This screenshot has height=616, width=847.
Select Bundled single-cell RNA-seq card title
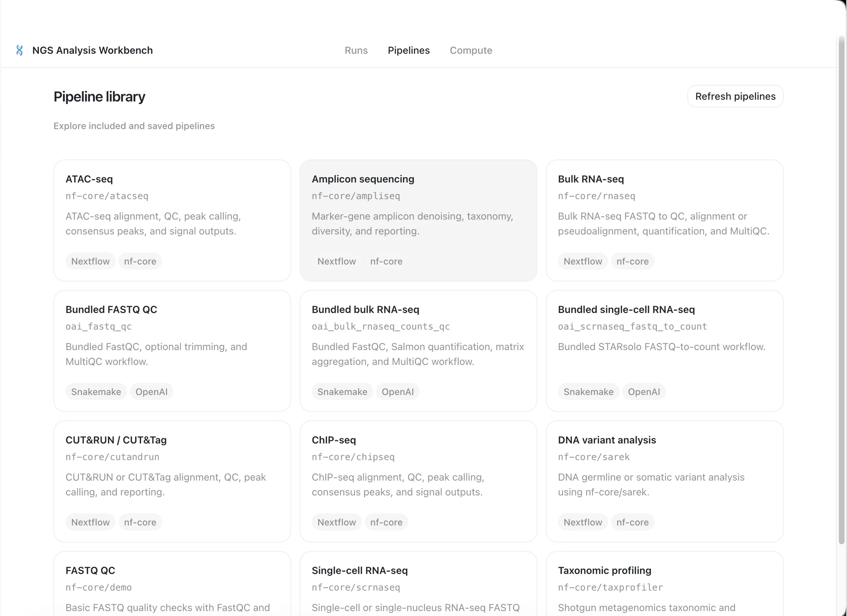[x=626, y=310]
